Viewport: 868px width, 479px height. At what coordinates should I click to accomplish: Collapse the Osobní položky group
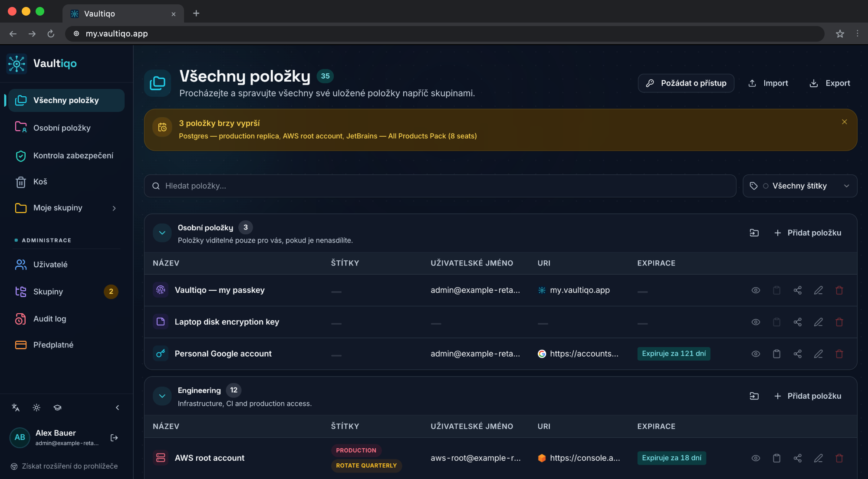pyautogui.click(x=162, y=233)
